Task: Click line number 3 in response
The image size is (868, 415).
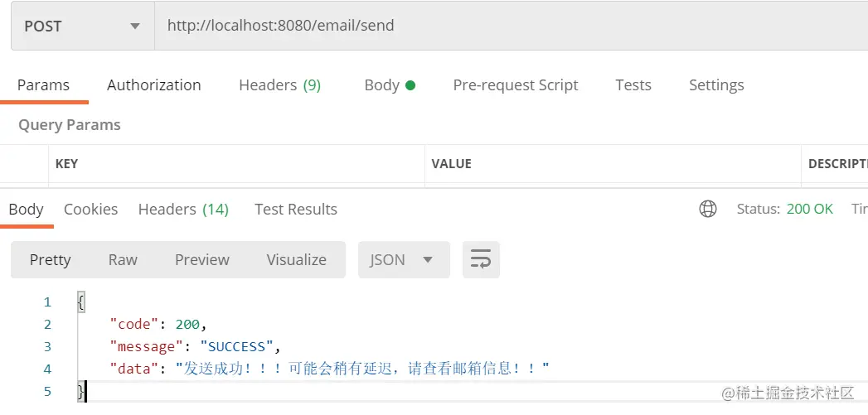Action: click(x=47, y=347)
